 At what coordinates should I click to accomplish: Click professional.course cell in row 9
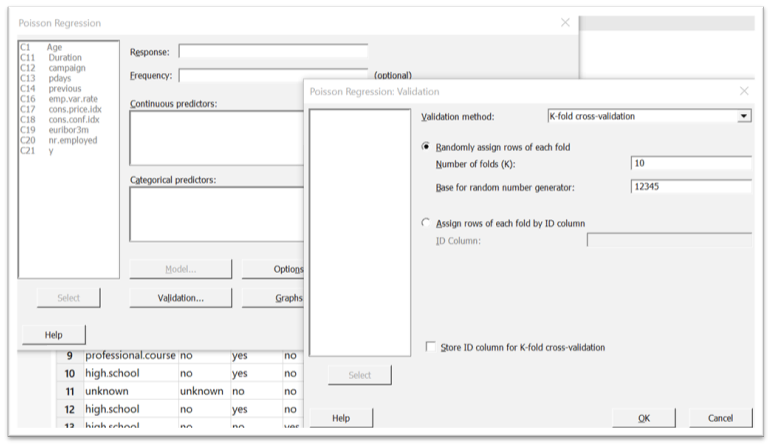point(130,356)
